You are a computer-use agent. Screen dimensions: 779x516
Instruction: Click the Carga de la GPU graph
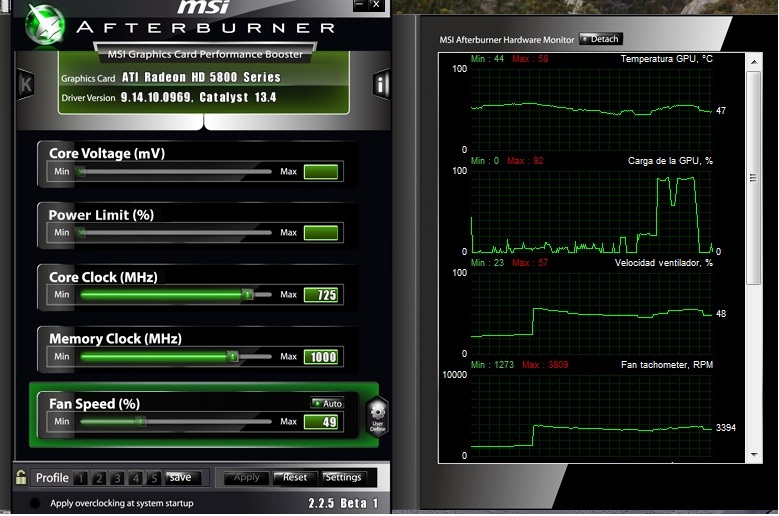[591, 211]
